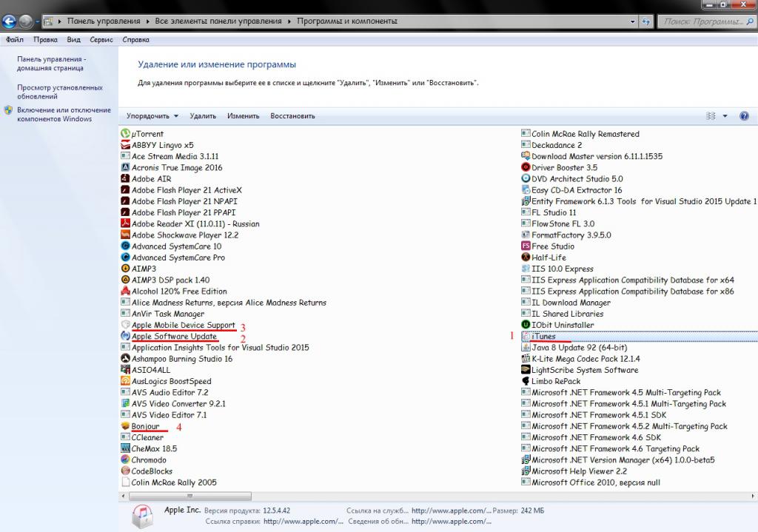Click the Панель управления breadcrumb
Image resolution: width=758 pixels, height=532 pixels.
coord(104,21)
